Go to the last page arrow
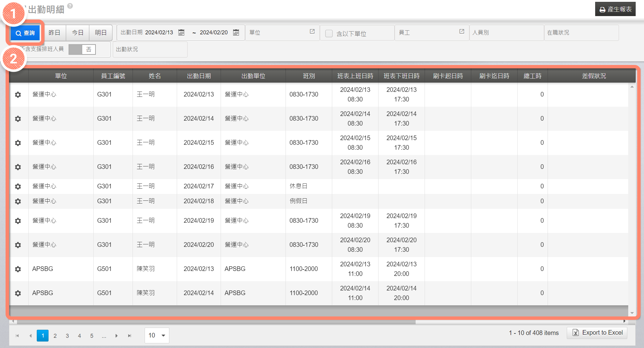Image resolution: width=644 pixels, height=348 pixels. click(129, 336)
